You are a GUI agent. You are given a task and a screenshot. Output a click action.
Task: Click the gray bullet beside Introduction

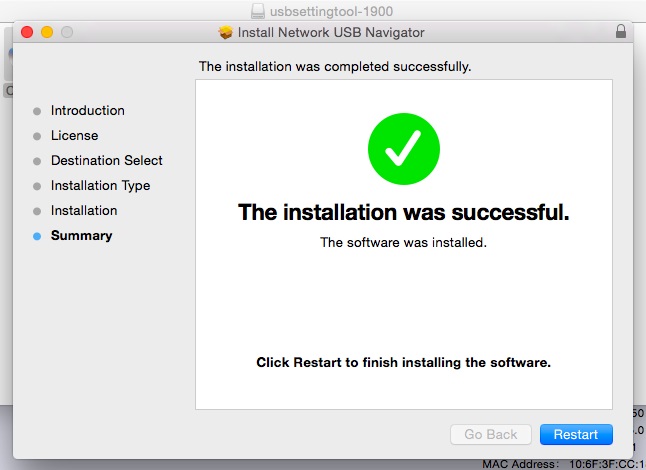(x=37, y=111)
